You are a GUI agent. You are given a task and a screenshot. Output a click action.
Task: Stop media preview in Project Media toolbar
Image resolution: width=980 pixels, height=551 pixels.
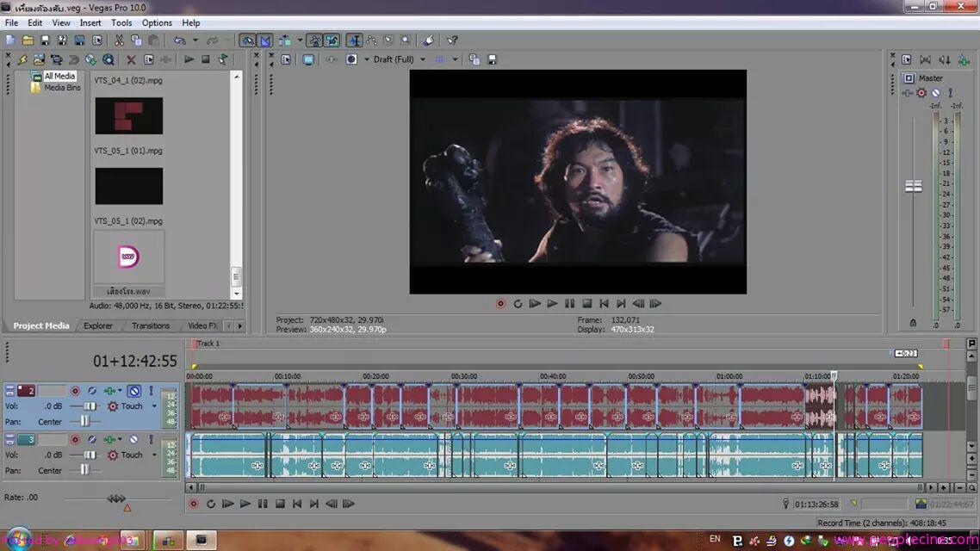coord(205,59)
